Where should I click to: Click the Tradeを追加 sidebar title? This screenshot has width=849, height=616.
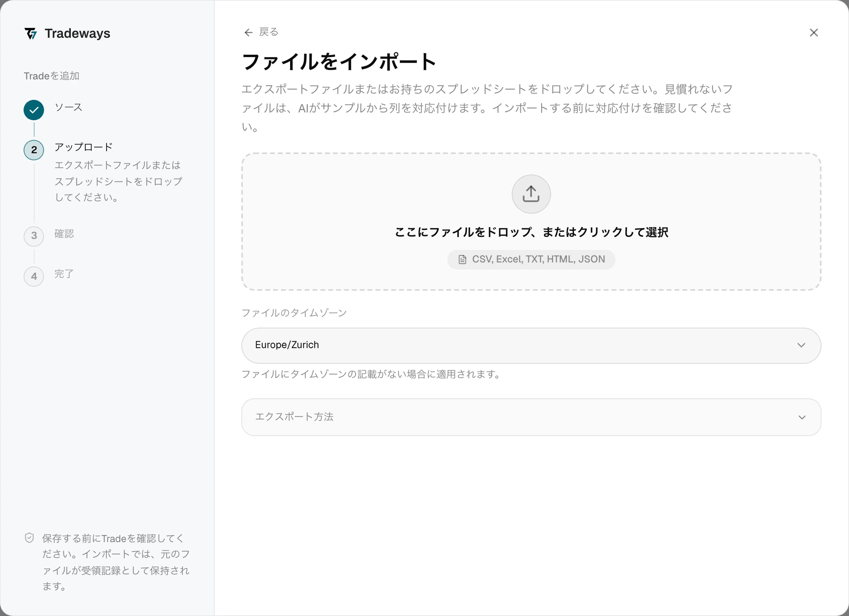click(52, 76)
